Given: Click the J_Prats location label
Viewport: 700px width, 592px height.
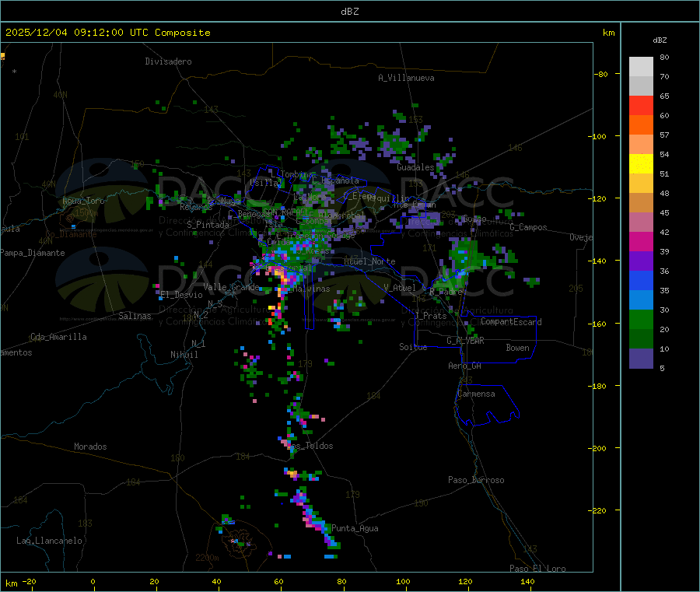Looking at the screenshot, I should click(x=431, y=316).
